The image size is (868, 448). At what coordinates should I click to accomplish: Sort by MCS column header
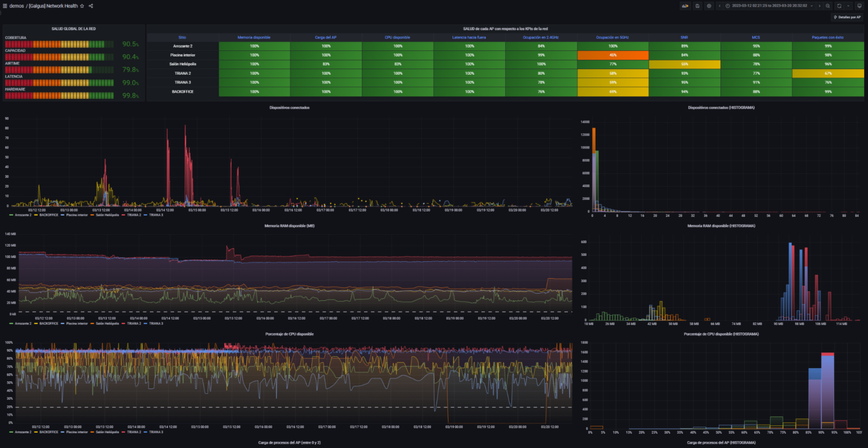click(756, 37)
